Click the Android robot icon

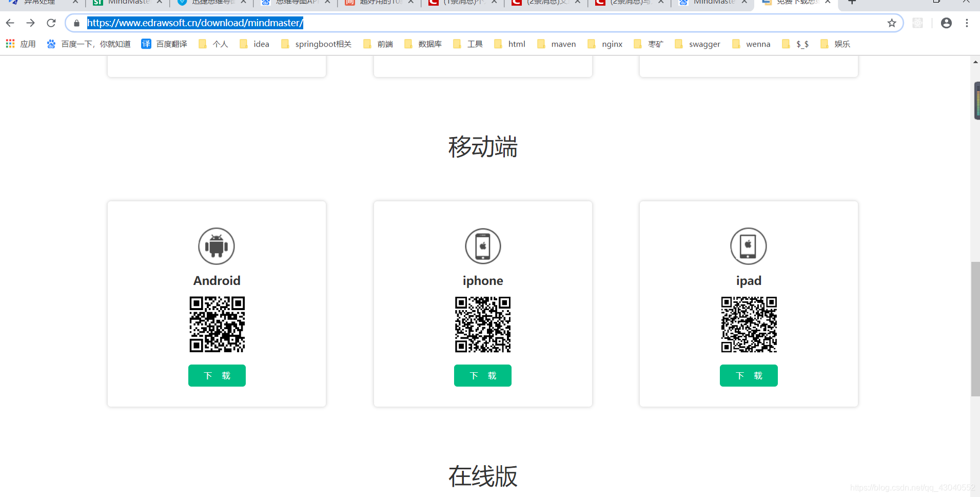217,246
